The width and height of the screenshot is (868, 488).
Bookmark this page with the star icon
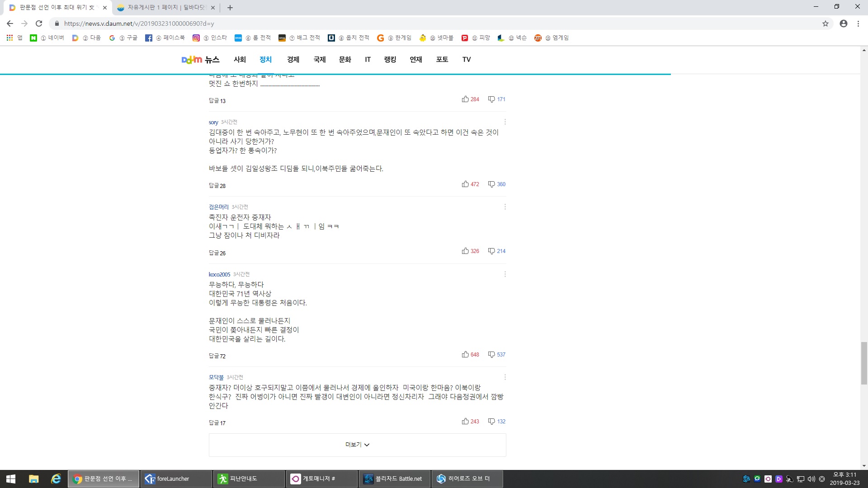pyautogui.click(x=826, y=23)
